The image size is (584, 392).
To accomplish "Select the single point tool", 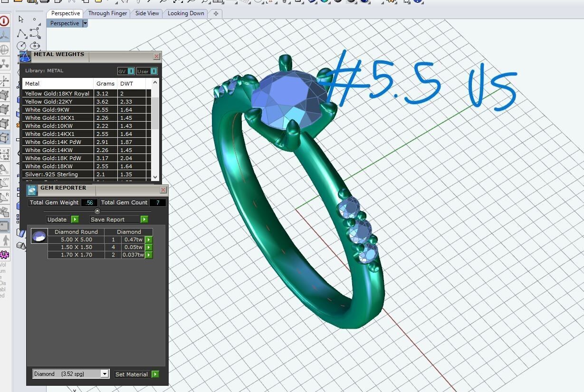I will 35,19.
